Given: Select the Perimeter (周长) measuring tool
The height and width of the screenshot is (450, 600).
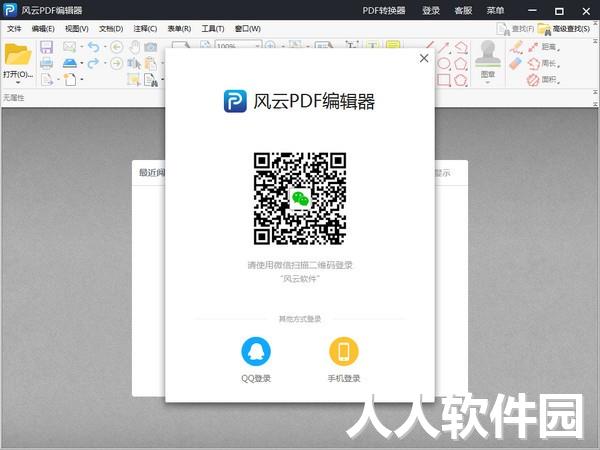Looking at the screenshot, I should [x=543, y=63].
